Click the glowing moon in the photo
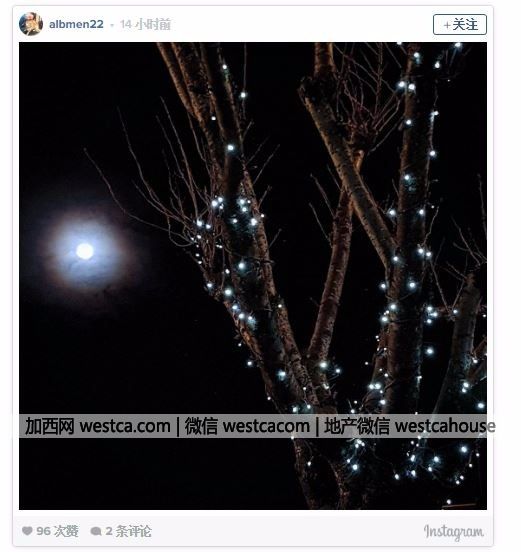The image size is (521, 552). coord(85,251)
